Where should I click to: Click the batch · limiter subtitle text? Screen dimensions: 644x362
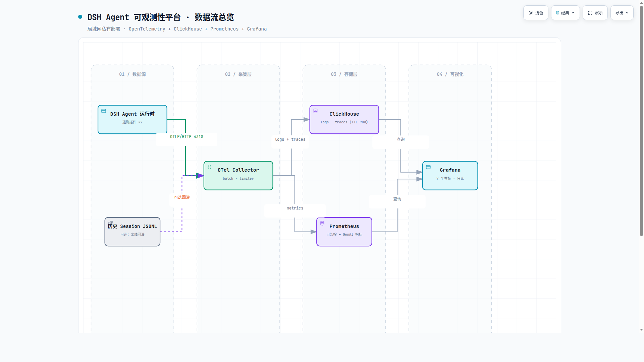(238, 179)
